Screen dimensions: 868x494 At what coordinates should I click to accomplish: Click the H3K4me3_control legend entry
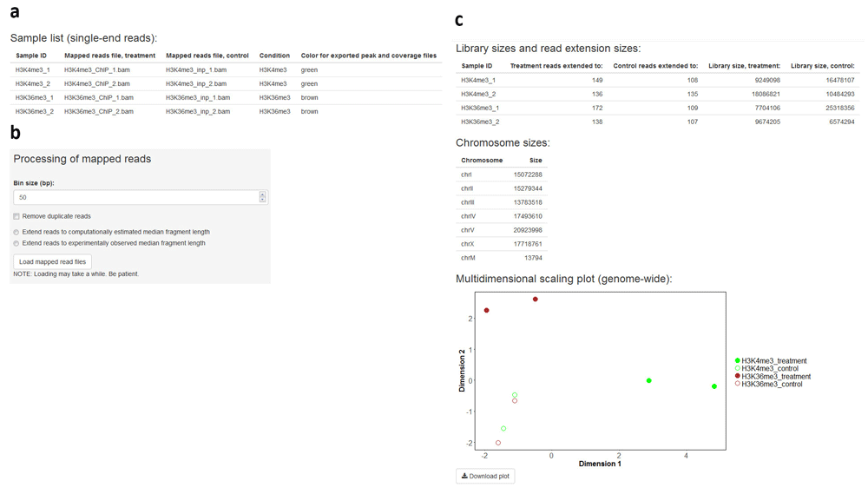pyautogui.click(x=766, y=368)
